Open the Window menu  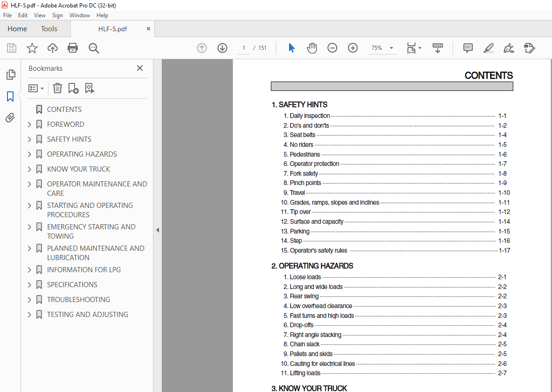tap(80, 15)
